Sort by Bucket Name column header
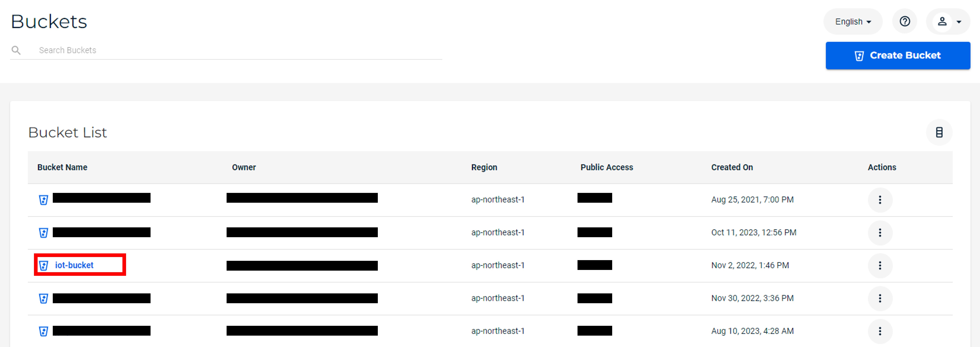980x347 pixels. click(x=62, y=167)
